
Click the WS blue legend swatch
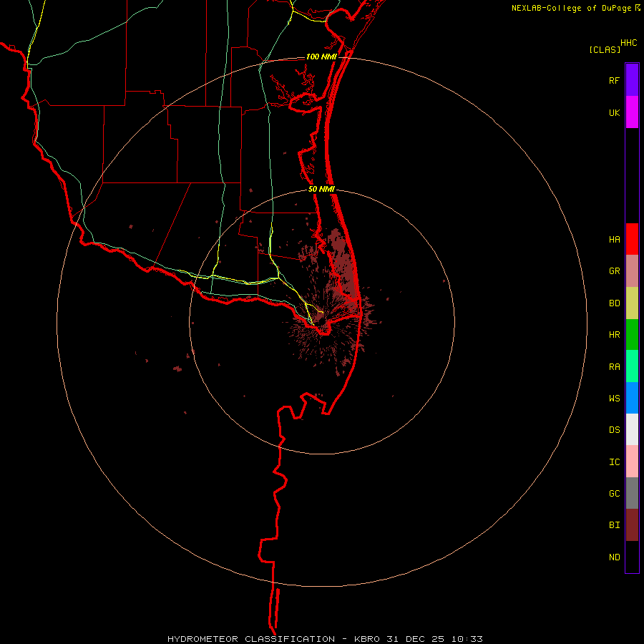[x=632, y=398]
